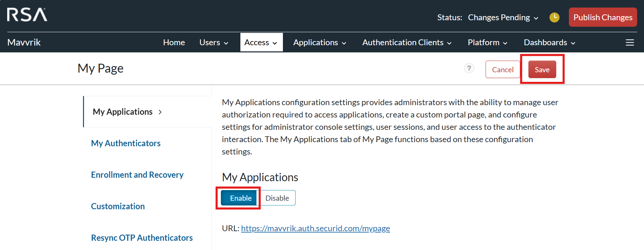Image resolution: width=644 pixels, height=250 pixels.
Task: Open the Access menu
Action: (x=261, y=42)
